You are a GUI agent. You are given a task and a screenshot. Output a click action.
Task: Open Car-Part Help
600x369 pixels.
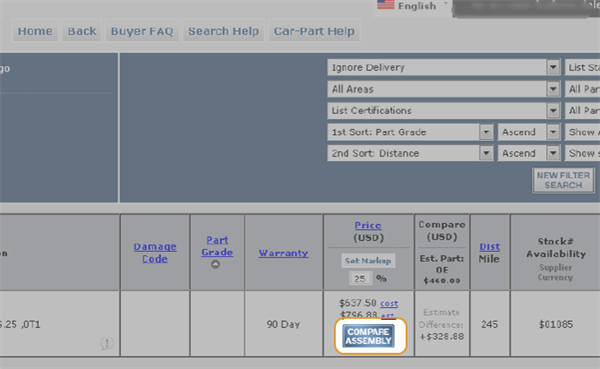click(x=314, y=31)
